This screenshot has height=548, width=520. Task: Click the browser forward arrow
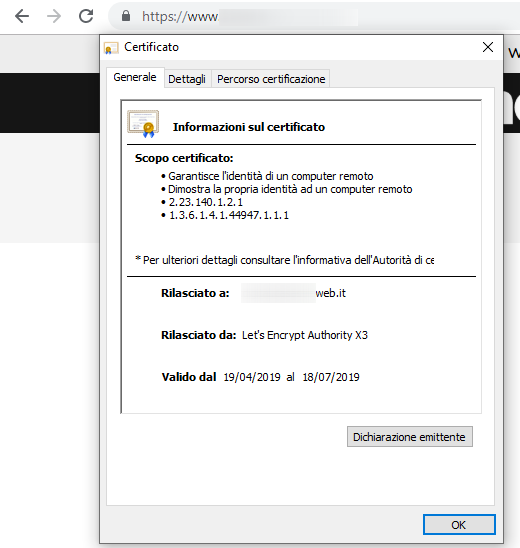point(54,16)
